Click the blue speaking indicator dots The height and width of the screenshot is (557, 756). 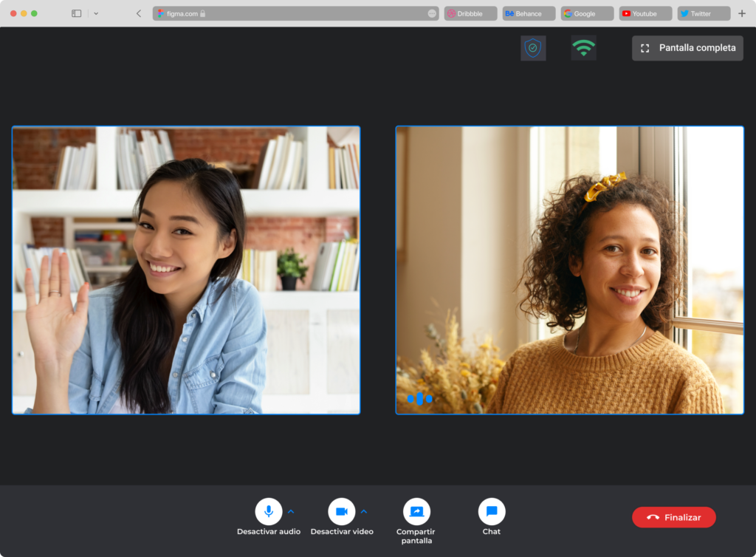click(419, 398)
